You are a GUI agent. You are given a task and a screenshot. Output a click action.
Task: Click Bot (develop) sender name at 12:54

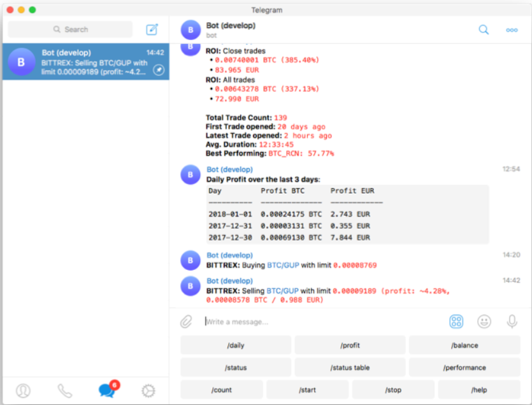click(230, 169)
